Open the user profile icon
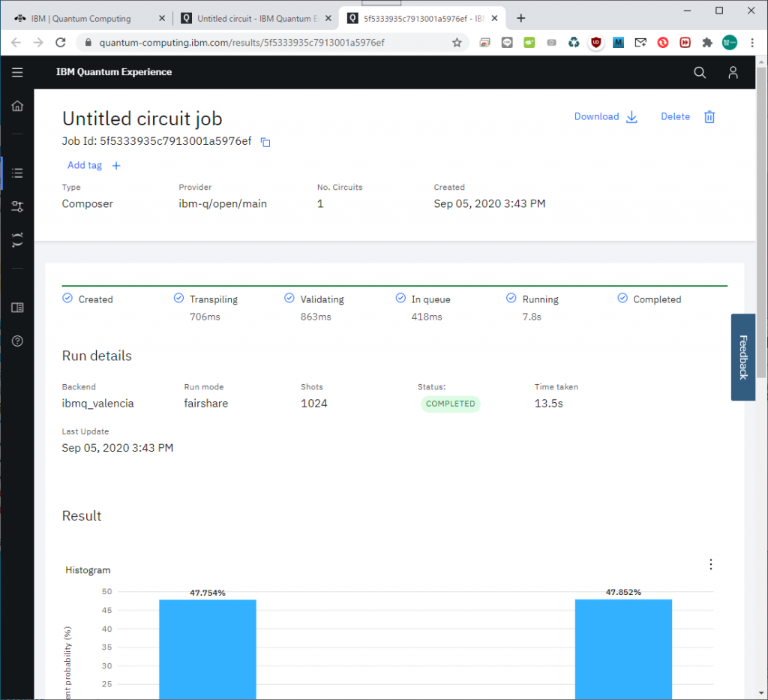 point(733,72)
